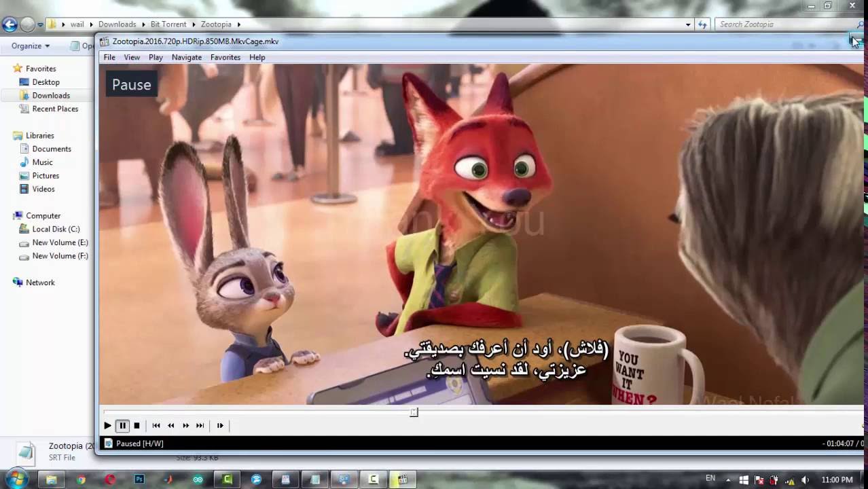Screen dimensions: 868x489
Task: Click the 'Bit Torrent' breadcrumb segment
Action: point(168,24)
